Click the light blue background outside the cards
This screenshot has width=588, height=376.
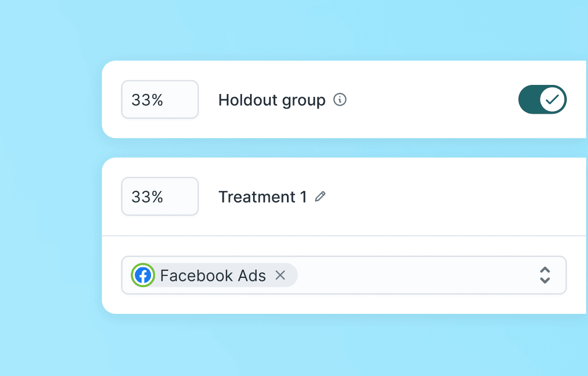(x=51, y=202)
